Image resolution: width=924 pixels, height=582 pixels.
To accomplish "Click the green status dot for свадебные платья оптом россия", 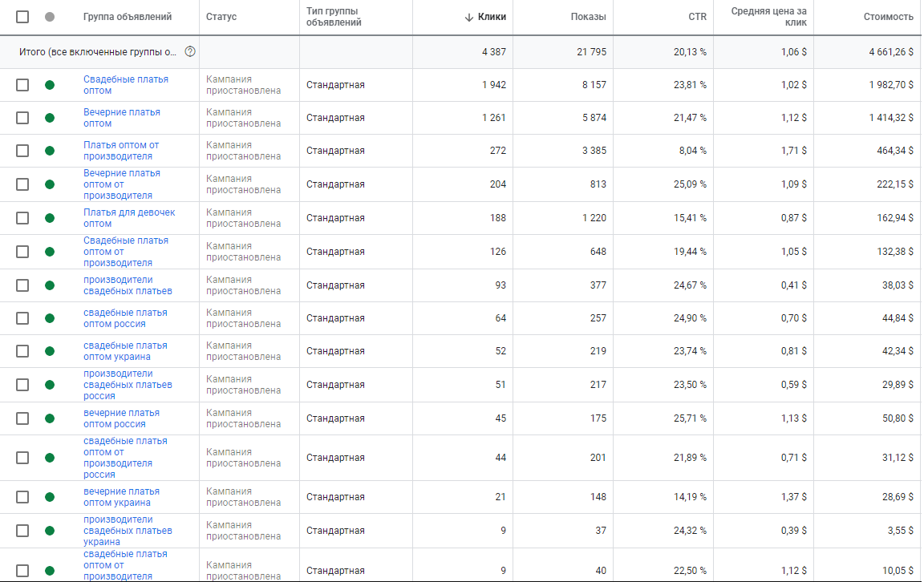I will coord(50,318).
